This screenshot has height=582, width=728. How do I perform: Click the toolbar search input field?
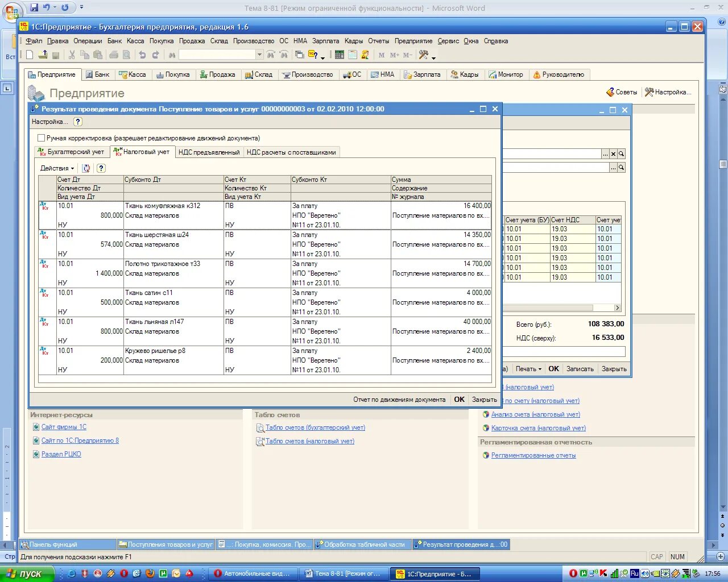tap(217, 55)
